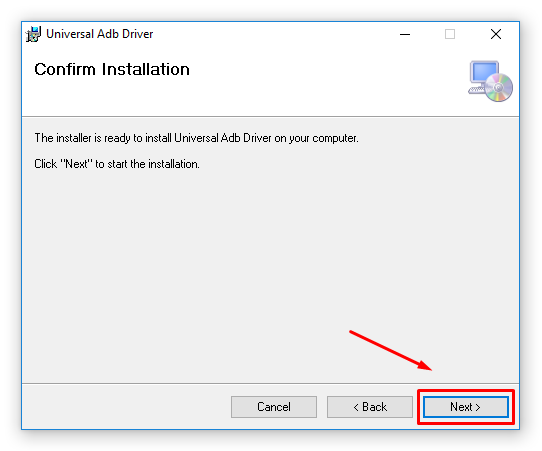Click the computer monitor in banner graphic
542x451 pixels.
pyautogui.click(x=483, y=74)
